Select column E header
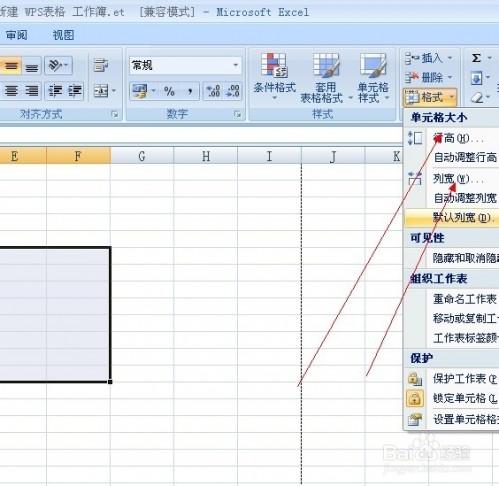Viewport: 499px width, 486px height. 23,156
